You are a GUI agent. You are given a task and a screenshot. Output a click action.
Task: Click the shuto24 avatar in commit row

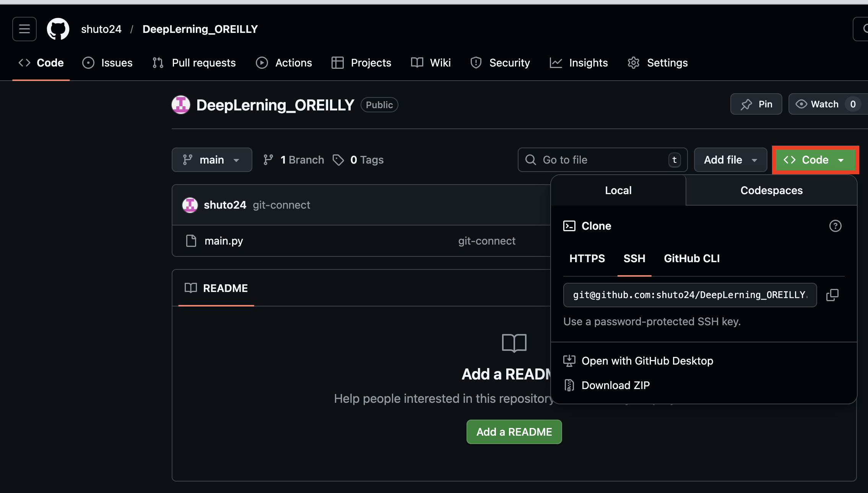[x=190, y=205]
